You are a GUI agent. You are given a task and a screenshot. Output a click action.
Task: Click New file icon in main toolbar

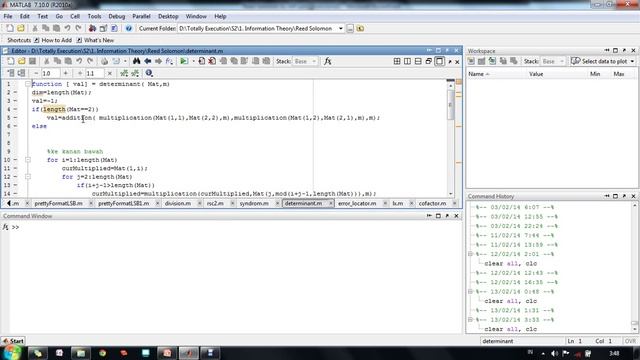point(10,28)
